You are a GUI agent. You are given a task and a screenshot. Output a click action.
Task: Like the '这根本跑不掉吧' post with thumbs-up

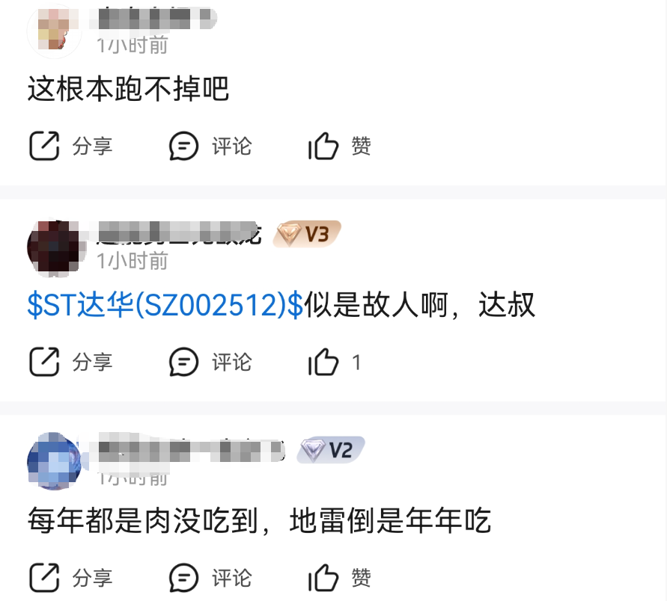[x=323, y=146]
